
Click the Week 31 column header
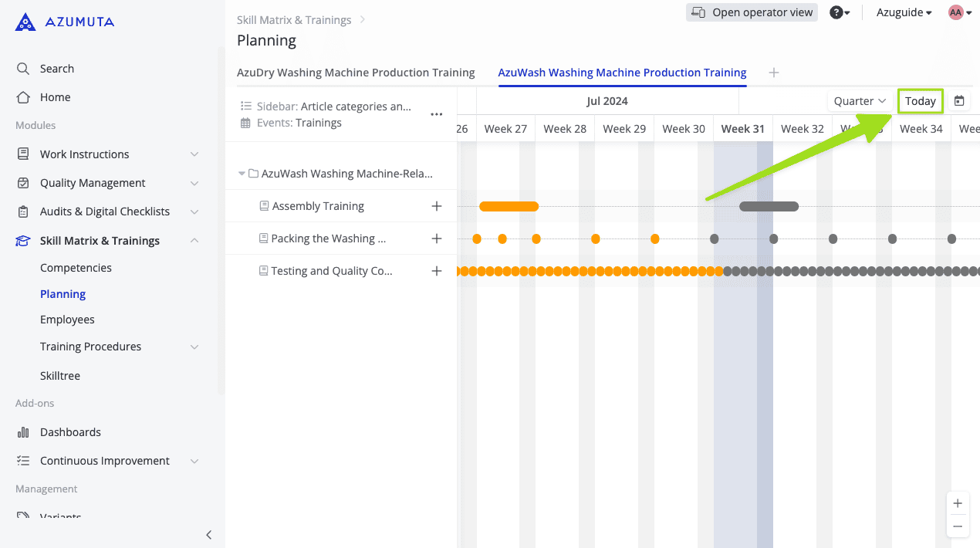tap(742, 129)
